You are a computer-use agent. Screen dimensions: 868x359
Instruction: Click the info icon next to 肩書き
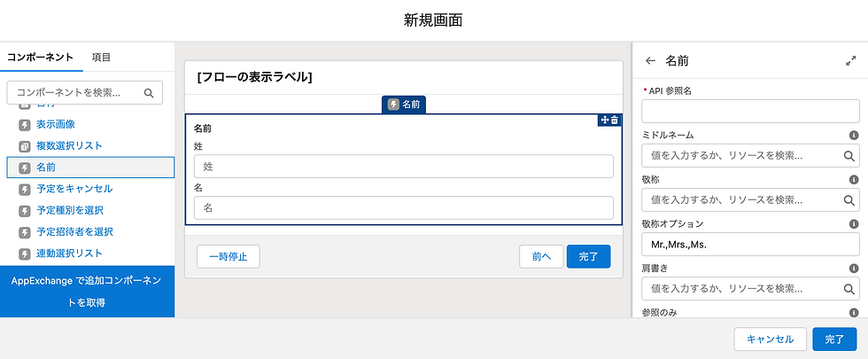click(854, 268)
